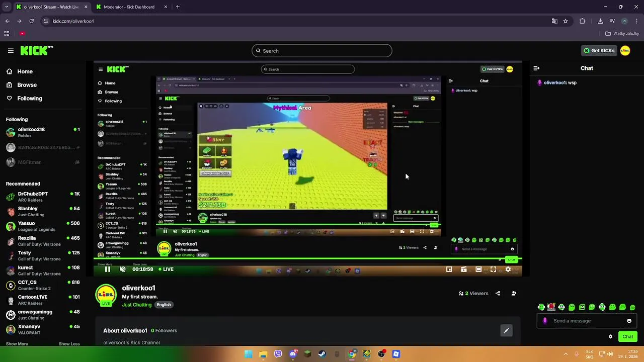Open Windows Start menu on taskbar
Screen dimensions: 644x362
click(248, 354)
